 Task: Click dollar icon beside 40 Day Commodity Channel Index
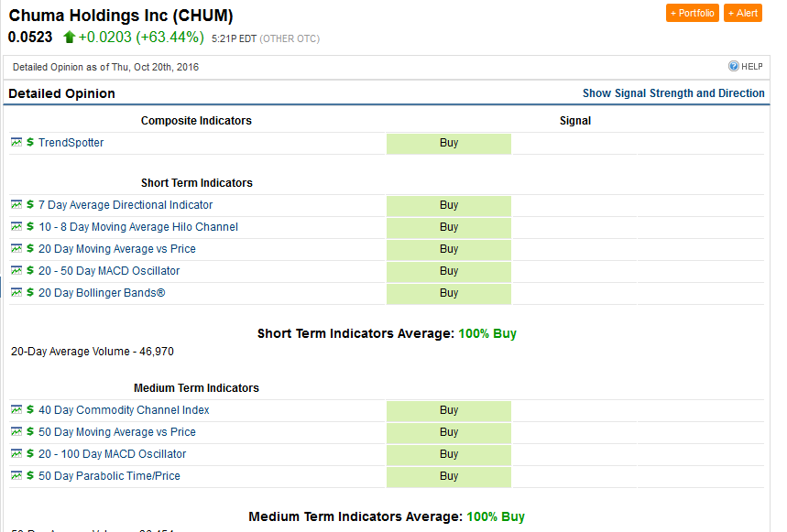point(30,410)
